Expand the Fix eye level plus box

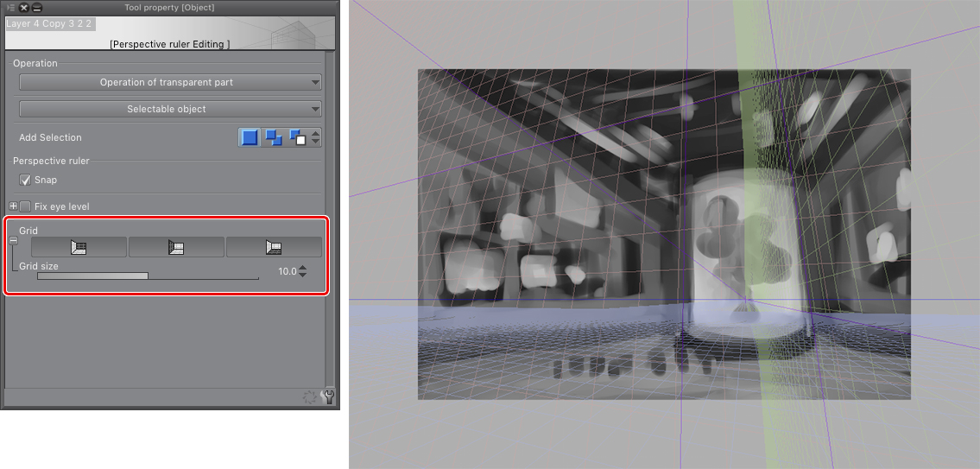(x=13, y=206)
